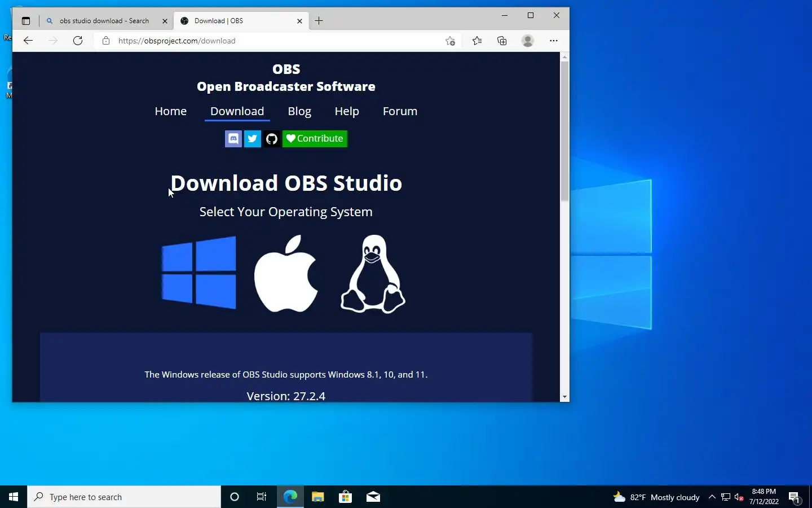The height and width of the screenshot is (508, 812).
Task: Click the Type here to search box
Action: point(124,497)
